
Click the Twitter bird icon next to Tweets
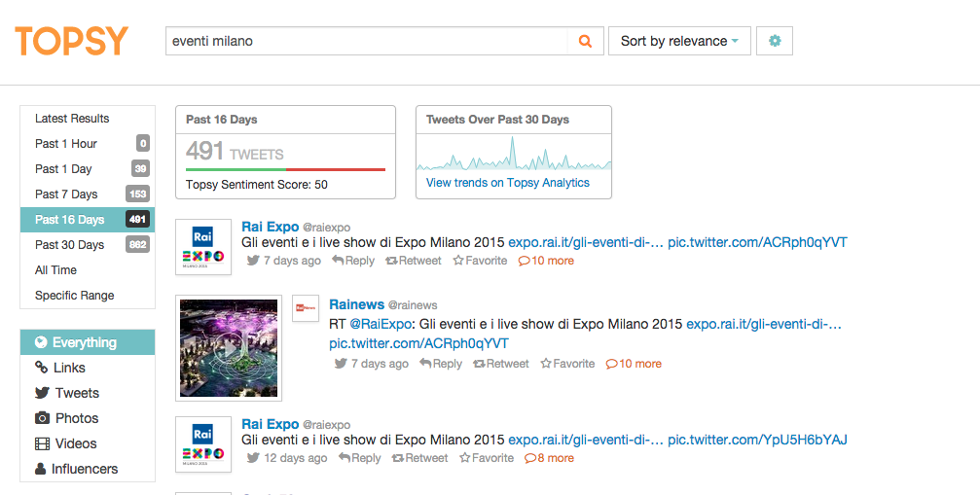pyautogui.click(x=42, y=393)
